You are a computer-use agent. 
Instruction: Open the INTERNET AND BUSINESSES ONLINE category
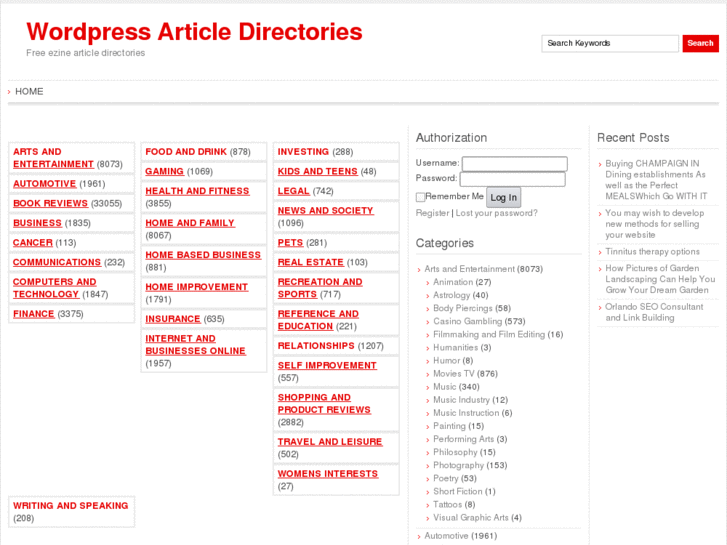tap(195, 345)
